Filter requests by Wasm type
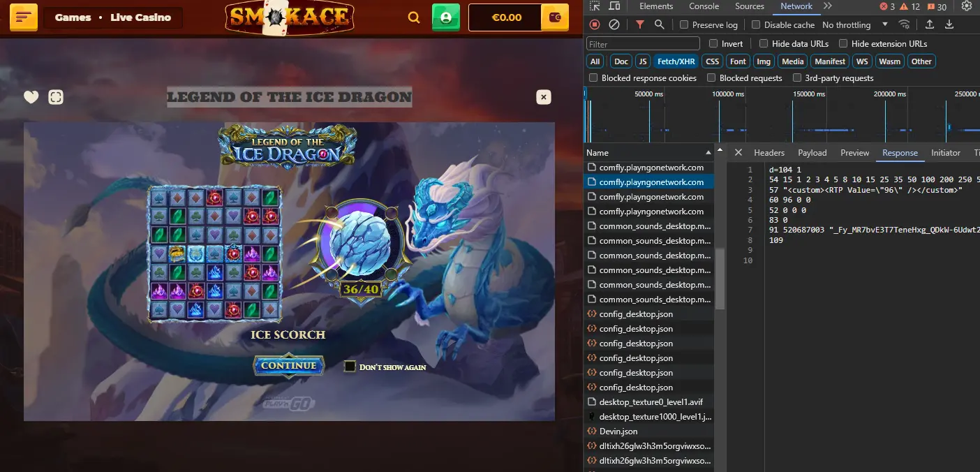Image resolution: width=980 pixels, height=472 pixels. tap(890, 61)
